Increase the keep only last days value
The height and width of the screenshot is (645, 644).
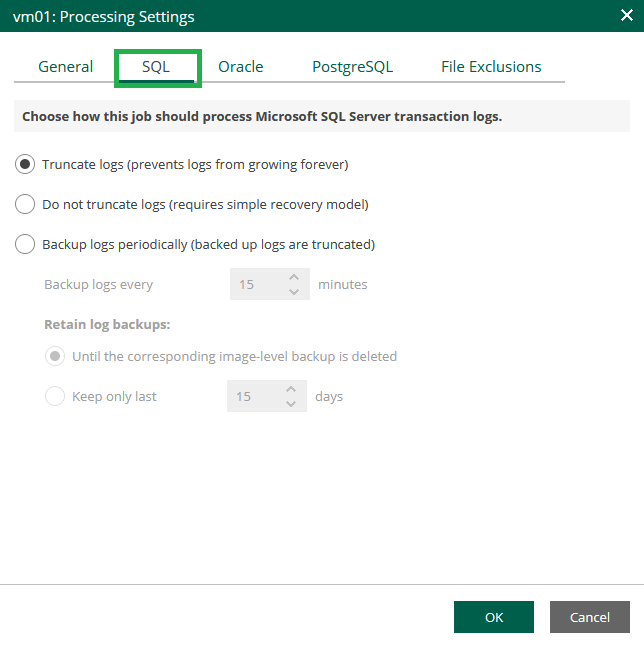tap(291, 389)
